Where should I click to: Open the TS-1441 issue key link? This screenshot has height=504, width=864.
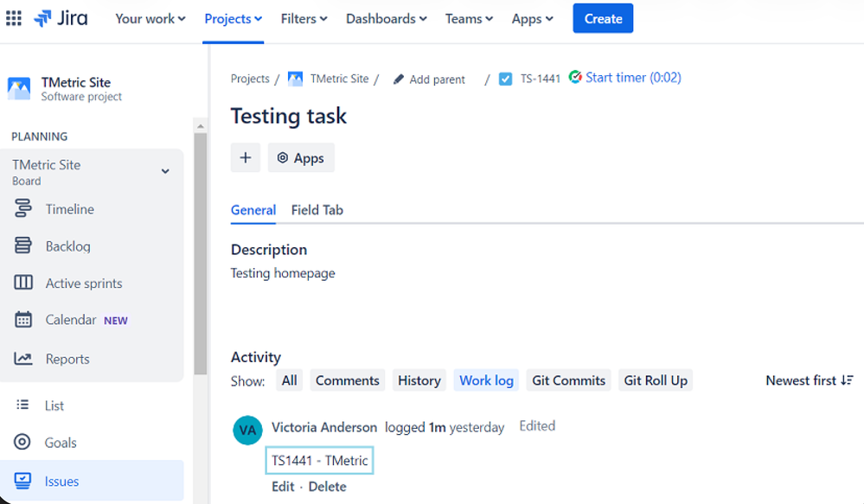540,79
